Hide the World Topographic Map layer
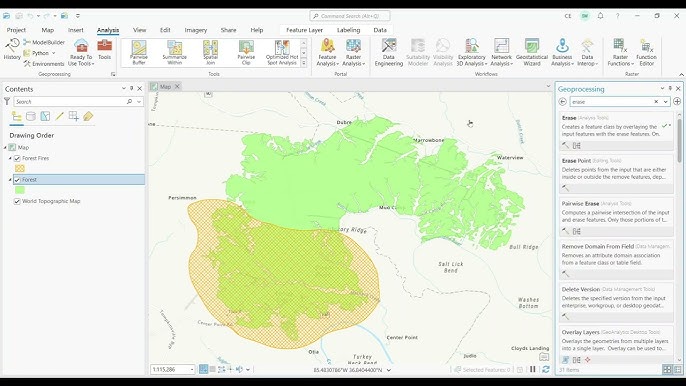This screenshot has width=686, height=386. [17, 201]
